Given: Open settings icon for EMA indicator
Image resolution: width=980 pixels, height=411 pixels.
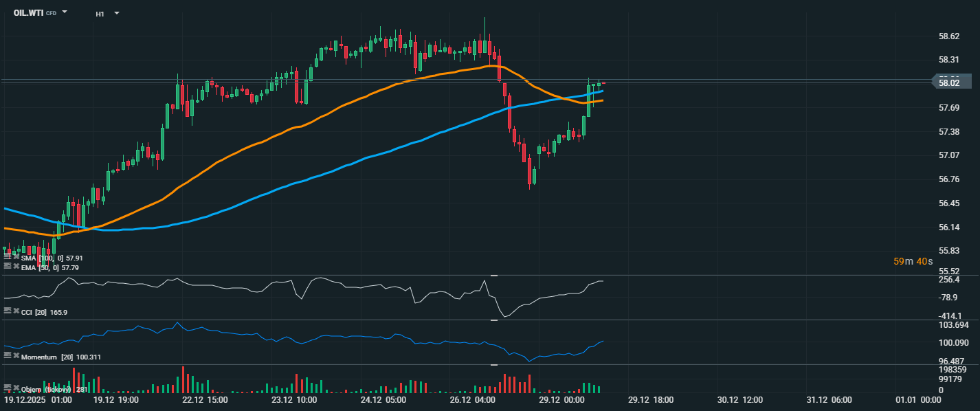Looking at the screenshot, I should [8, 267].
